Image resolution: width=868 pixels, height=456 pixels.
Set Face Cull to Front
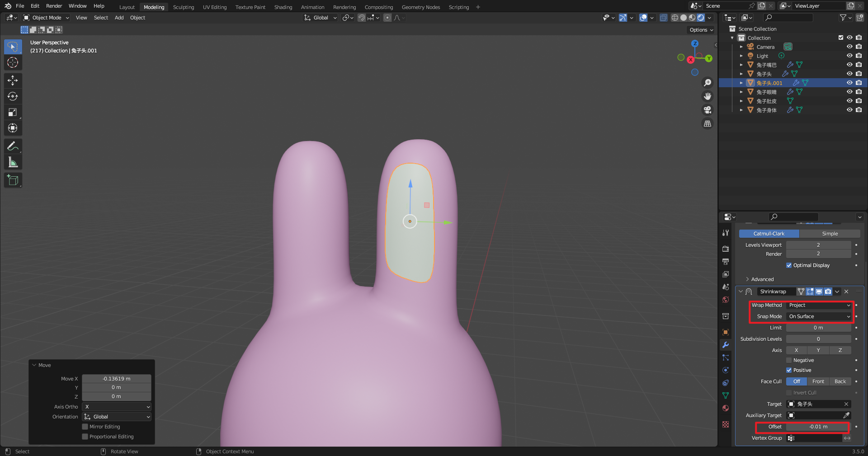(x=818, y=381)
